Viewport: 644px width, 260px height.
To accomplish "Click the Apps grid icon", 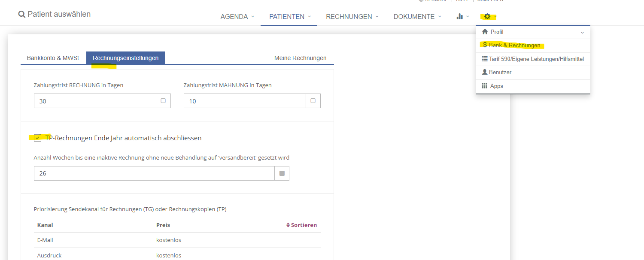I will coord(485,86).
